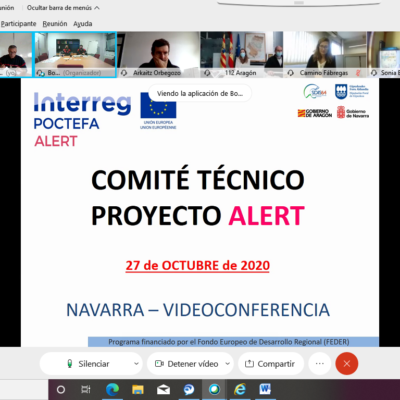This screenshot has width=400, height=400.
Task: Select the 112 Aragón video thumbnail
Action: (x=241, y=55)
